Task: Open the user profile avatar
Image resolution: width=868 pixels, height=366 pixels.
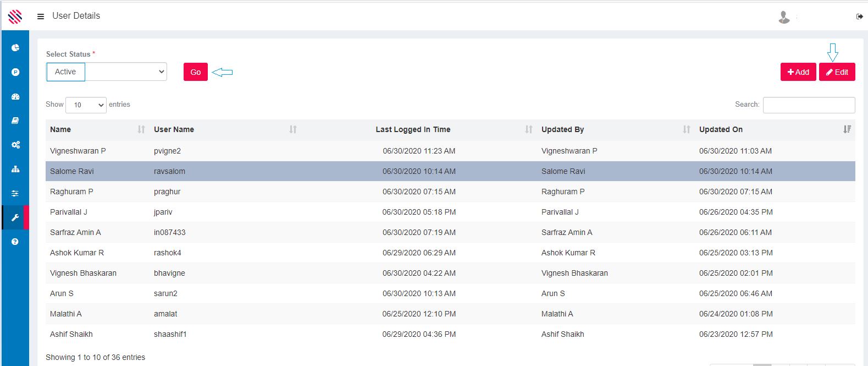Action: click(784, 18)
